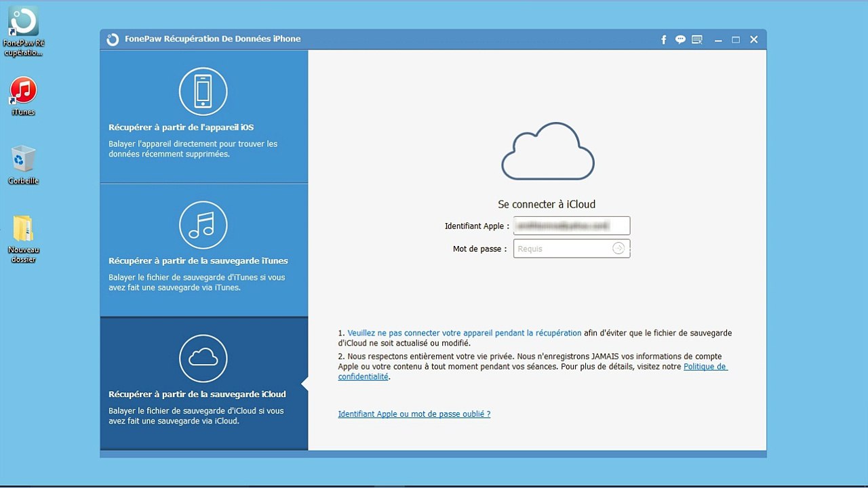Click the Identifiant Apple input field
The width and height of the screenshot is (868, 488).
[572, 226]
